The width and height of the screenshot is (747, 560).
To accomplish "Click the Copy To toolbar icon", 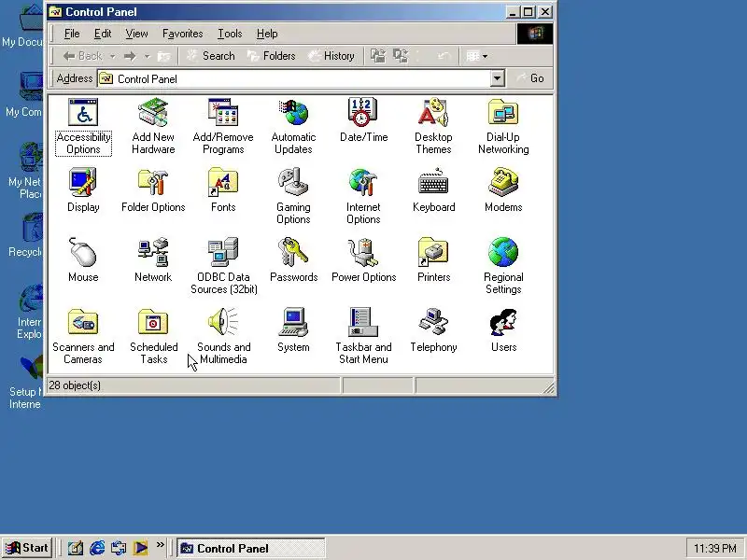I will click(401, 56).
